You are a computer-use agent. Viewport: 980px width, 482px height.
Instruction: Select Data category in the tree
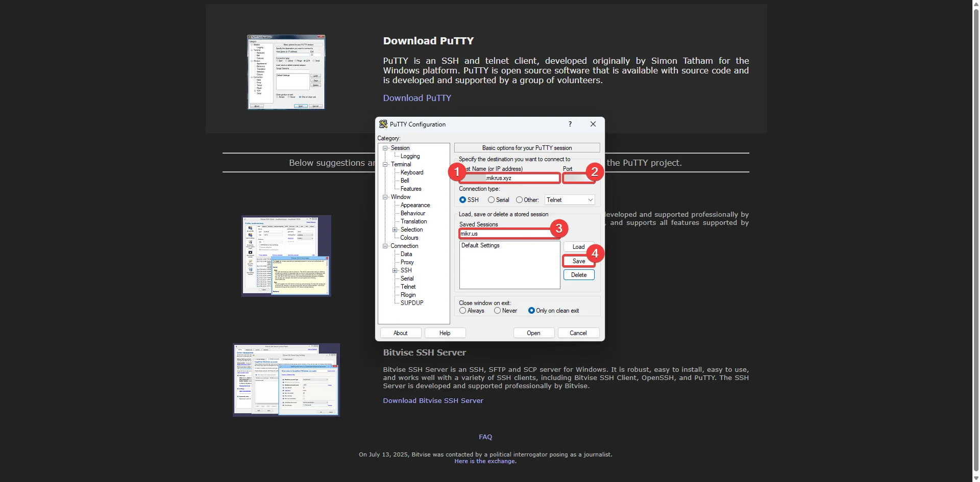pos(406,254)
